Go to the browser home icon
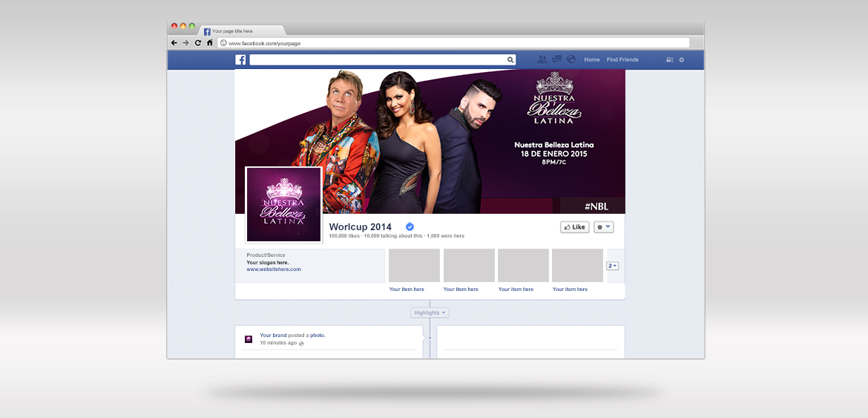This screenshot has width=868, height=418. coord(210,42)
